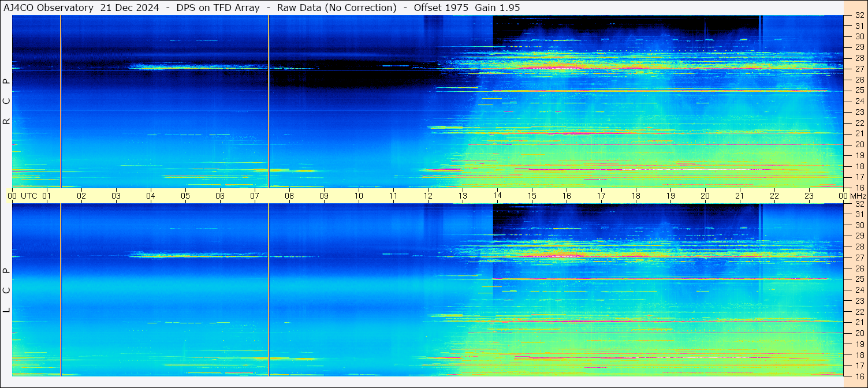Image resolution: width=868 pixels, height=388 pixels.
Task: Select the '21 Dec 2024' date text
Action: pos(130,8)
